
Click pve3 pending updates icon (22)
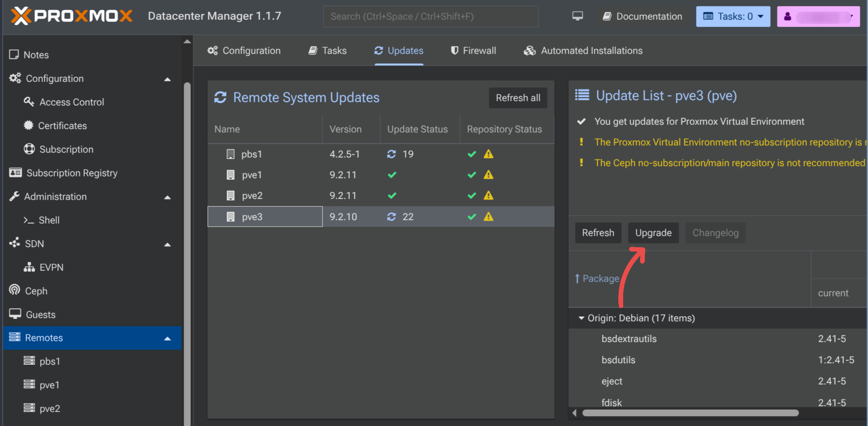click(391, 217)
